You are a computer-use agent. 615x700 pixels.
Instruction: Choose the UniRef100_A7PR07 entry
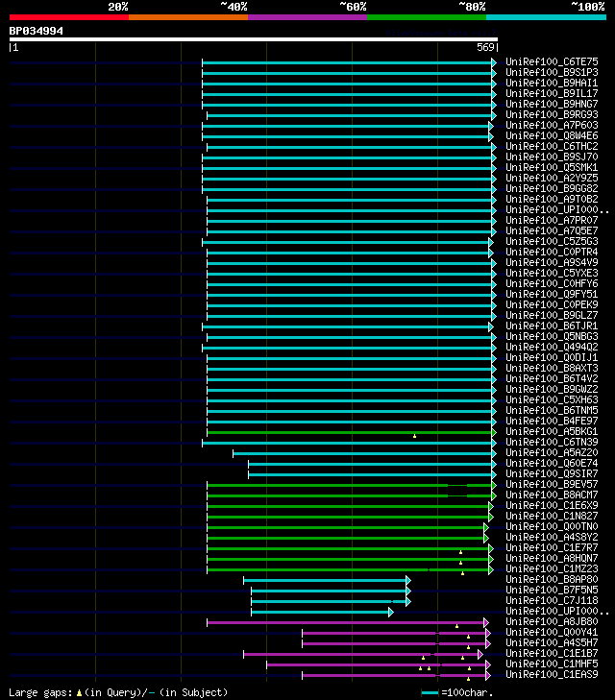pyautogui.click(x=552, y=220)
